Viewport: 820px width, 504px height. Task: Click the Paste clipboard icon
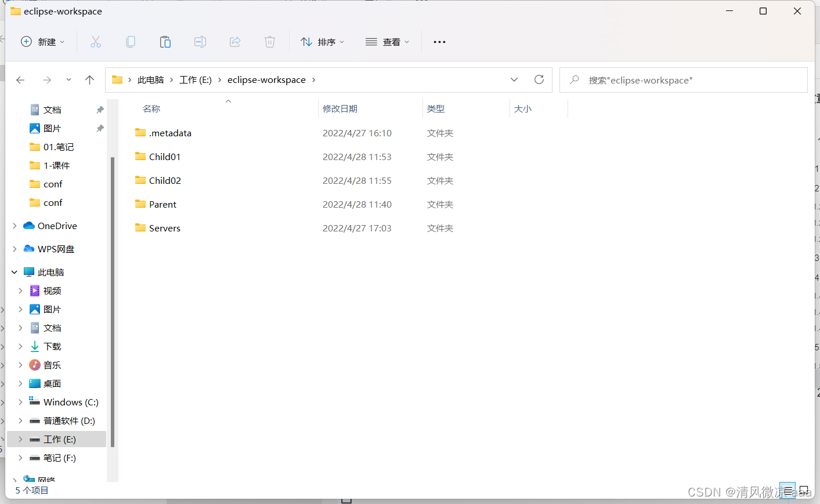click(165, 42)
